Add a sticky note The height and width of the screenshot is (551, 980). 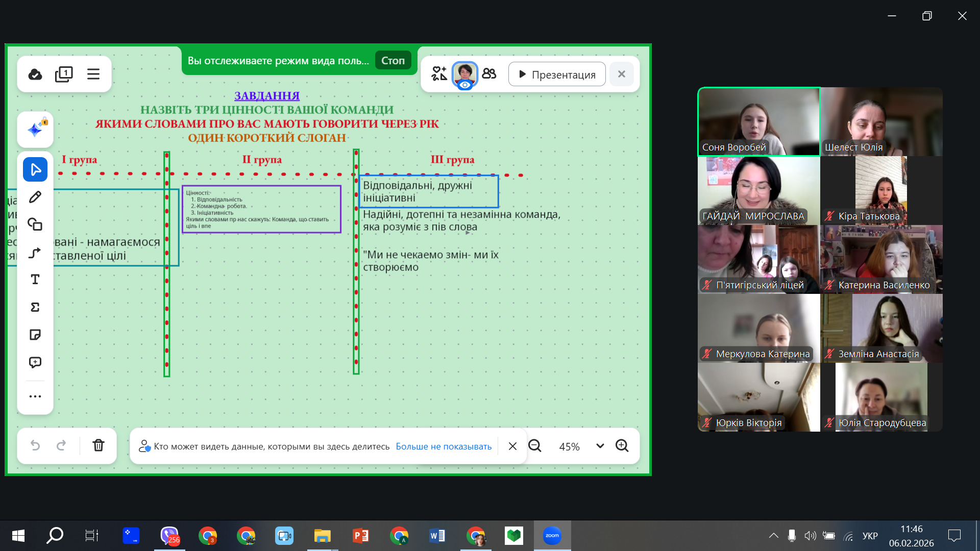pos(35,335)
